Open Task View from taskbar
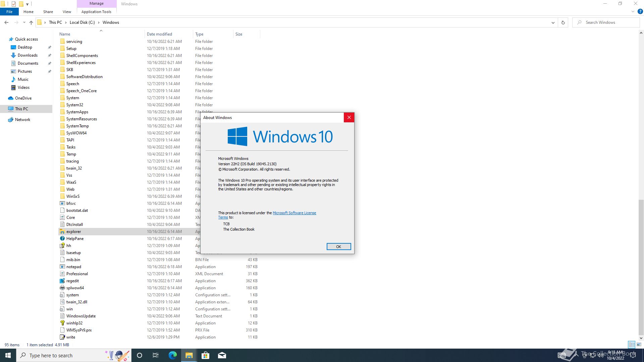 pyautogui.click(x=156, y=355)
